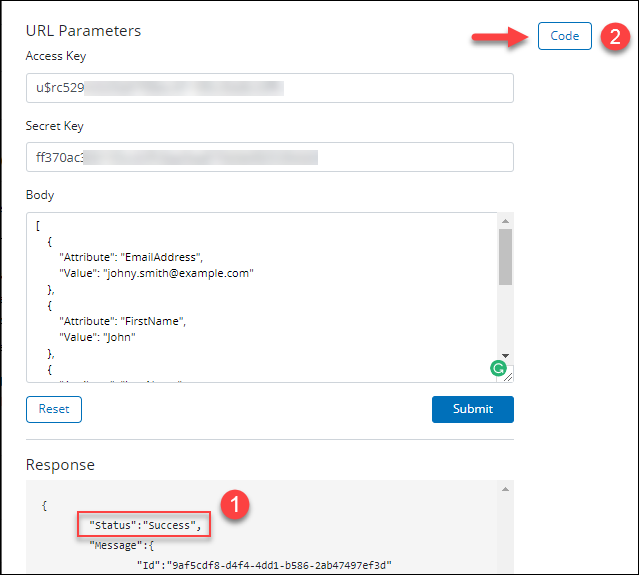Click the Body scrollbar thumb
This screenshot has width=639, height=575.
(505, 256)
